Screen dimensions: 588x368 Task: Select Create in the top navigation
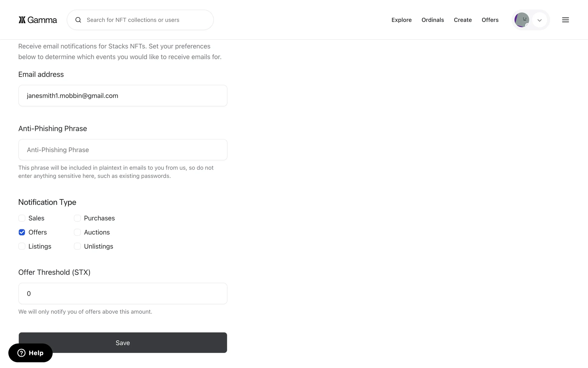462,20
